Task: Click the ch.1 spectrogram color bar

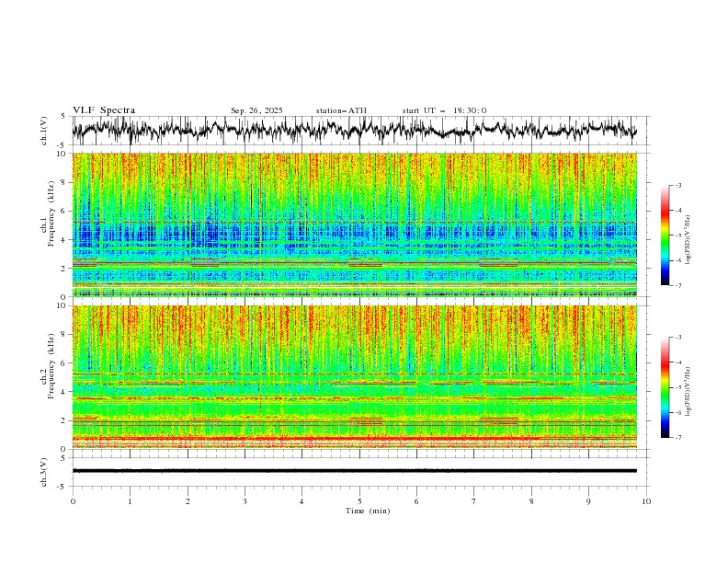Action: coord(665,235)
